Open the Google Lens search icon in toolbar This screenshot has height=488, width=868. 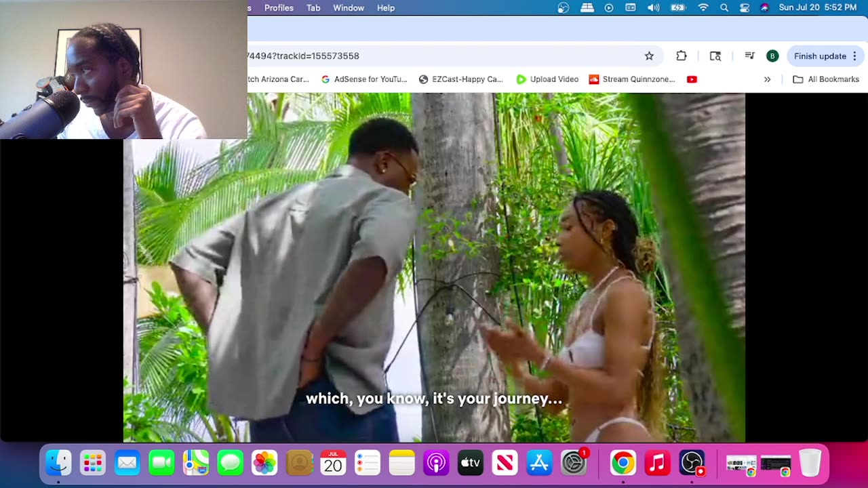point(715,56)
